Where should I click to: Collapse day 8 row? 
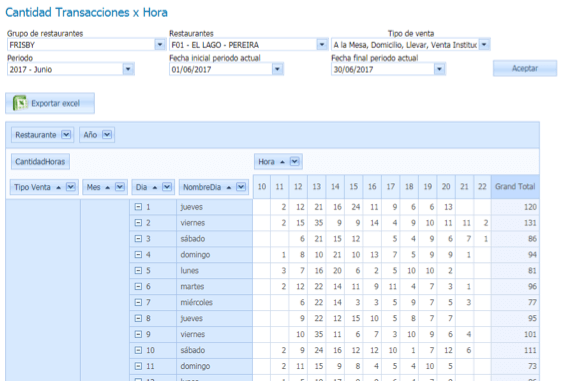(x=138, y=318)
